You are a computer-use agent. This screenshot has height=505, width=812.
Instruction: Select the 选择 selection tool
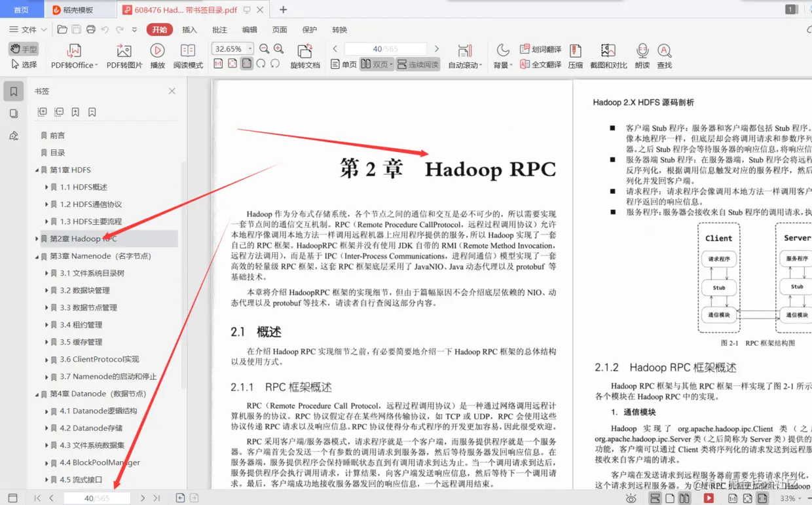[24, 64]
